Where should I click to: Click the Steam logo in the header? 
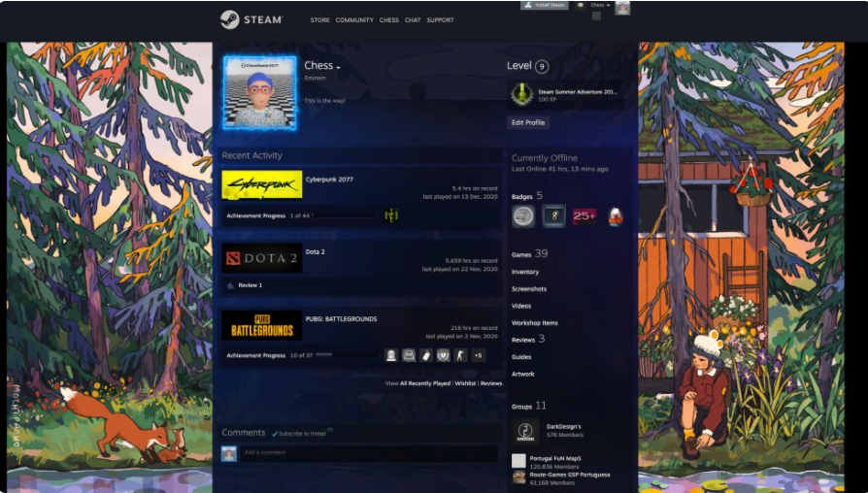click(x=251, y=20)
